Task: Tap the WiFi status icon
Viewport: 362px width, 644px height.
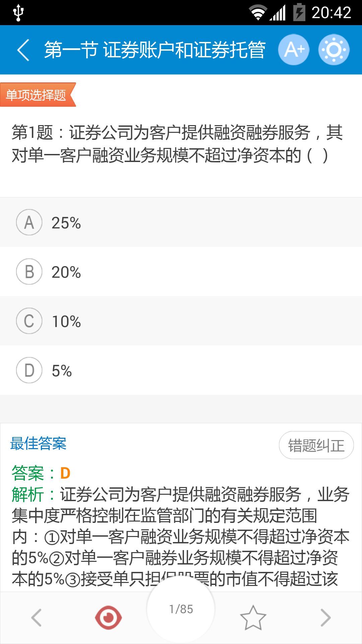Action: click(257, 13)
